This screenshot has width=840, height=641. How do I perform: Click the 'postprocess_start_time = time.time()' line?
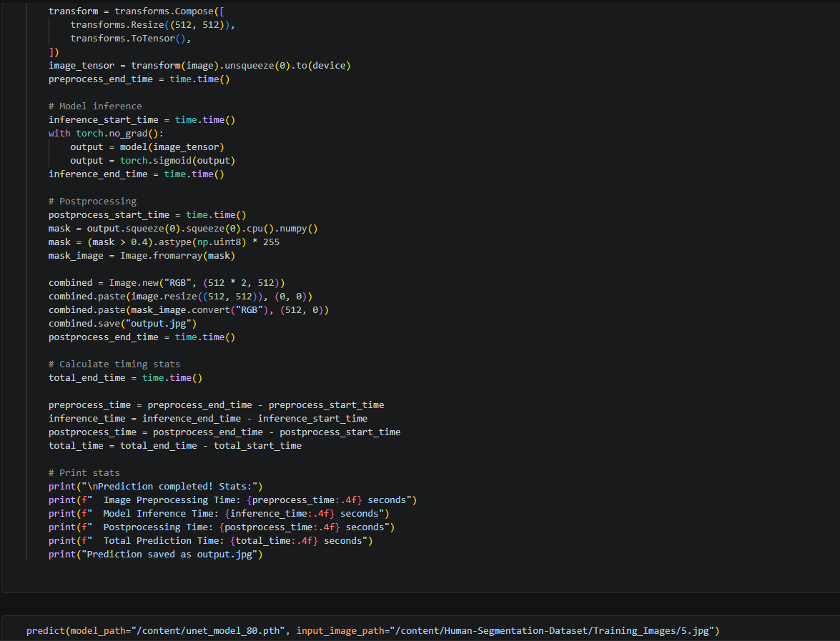(x=147, y=214)
